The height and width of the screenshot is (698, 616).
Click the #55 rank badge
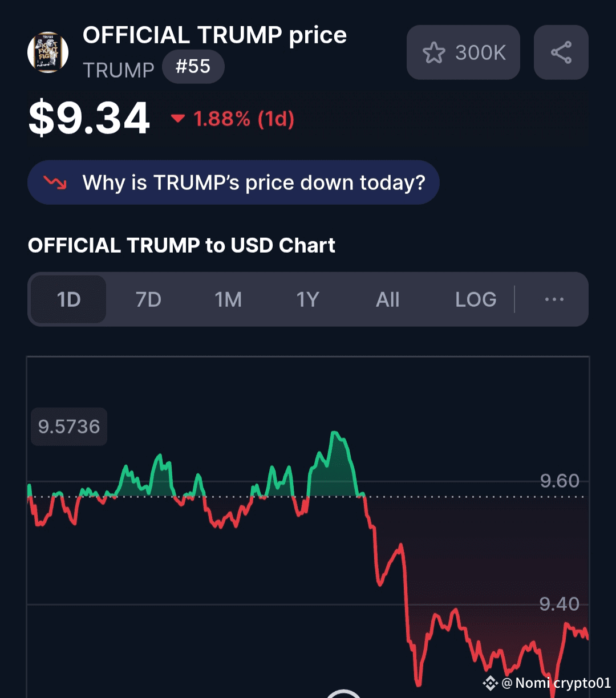193,67
